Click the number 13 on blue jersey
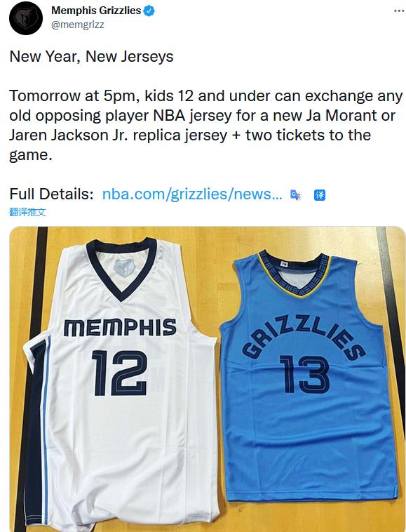Viewport: 406px width, 532px height. 304,374
